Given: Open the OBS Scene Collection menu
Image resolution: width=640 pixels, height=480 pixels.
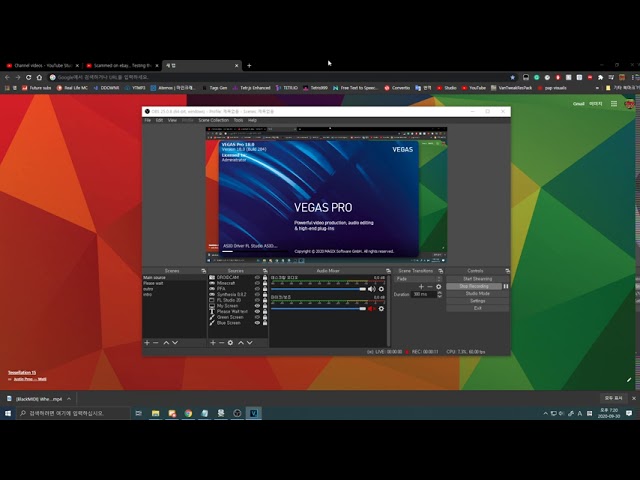Looking at the screenshot, I should pos(213,120).
